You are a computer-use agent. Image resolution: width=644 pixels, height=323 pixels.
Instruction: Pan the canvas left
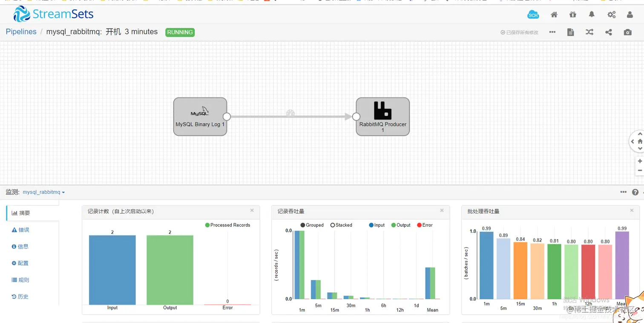point(632,141)
